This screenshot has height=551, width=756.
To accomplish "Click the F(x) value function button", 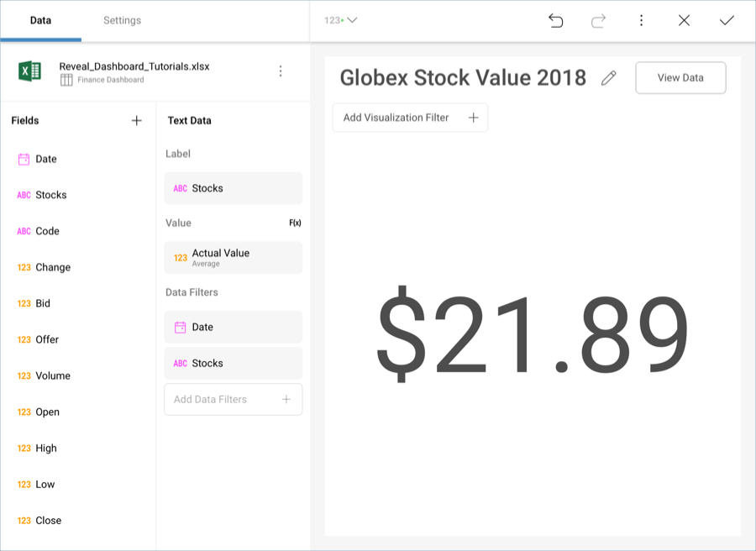I will (x=295, y=223).
